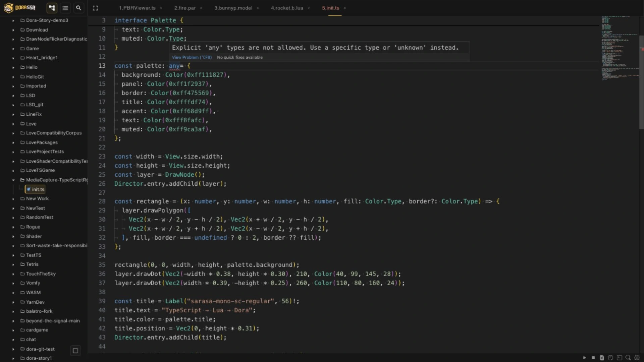The height and width of the screenshot is (362, 644).
Task: Click the editor vertical scrollbar thumb
Action: click(641, 82)
